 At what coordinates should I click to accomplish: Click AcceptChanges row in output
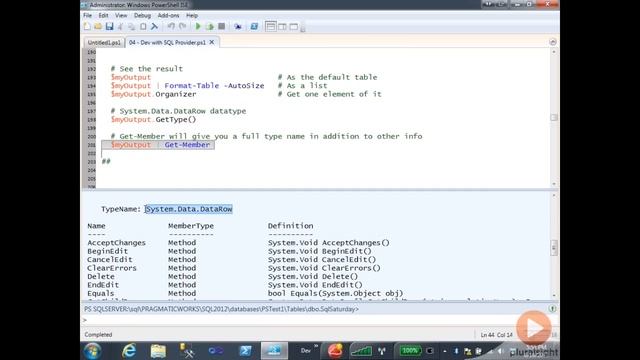pyautogui.click(x=238, y=243)
